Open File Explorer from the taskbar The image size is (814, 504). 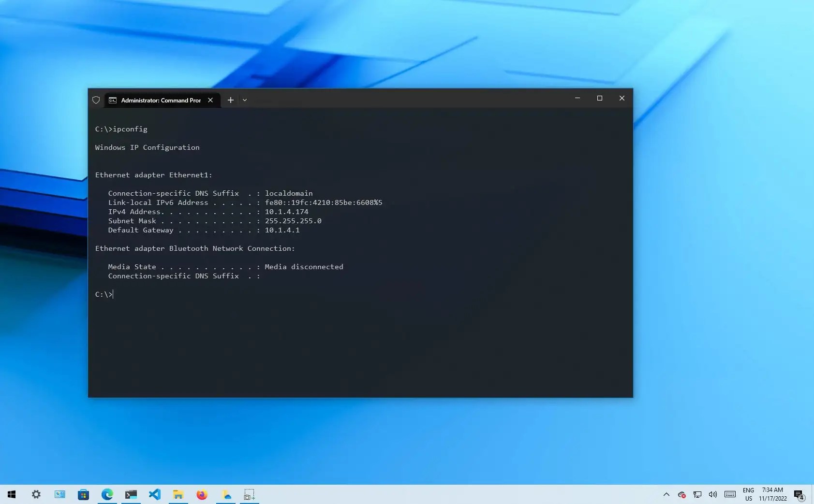point(178,494)
